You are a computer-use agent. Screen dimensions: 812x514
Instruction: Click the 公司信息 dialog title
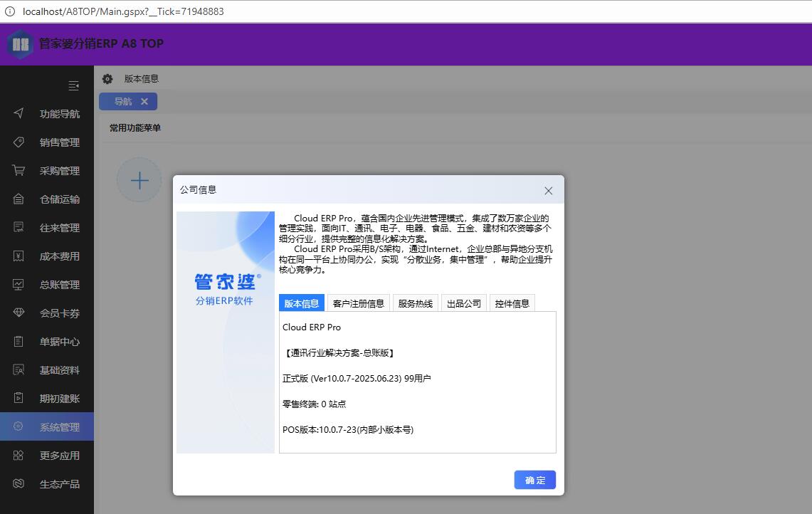[198, 189]
